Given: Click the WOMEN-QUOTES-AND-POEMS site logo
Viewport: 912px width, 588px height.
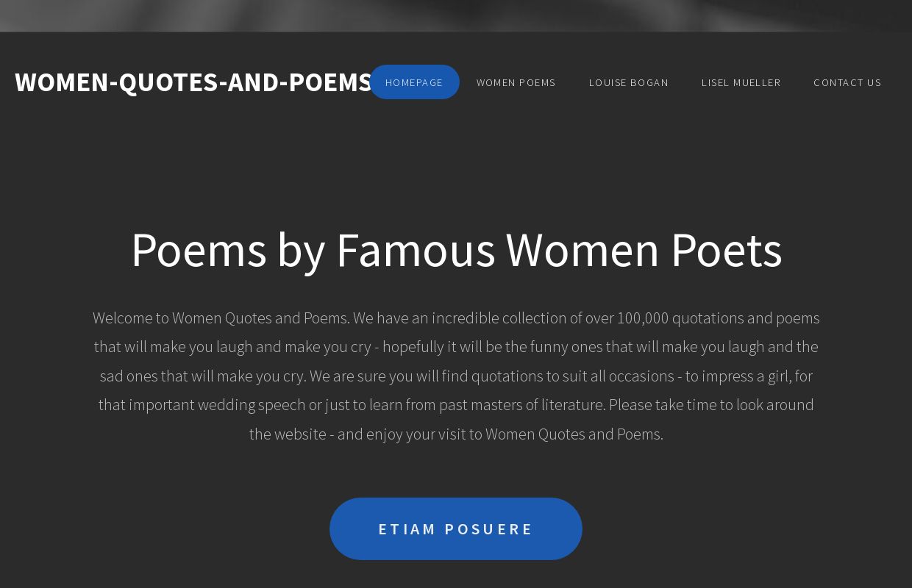Looking at the screenshot, I should (x=193, y=82).
